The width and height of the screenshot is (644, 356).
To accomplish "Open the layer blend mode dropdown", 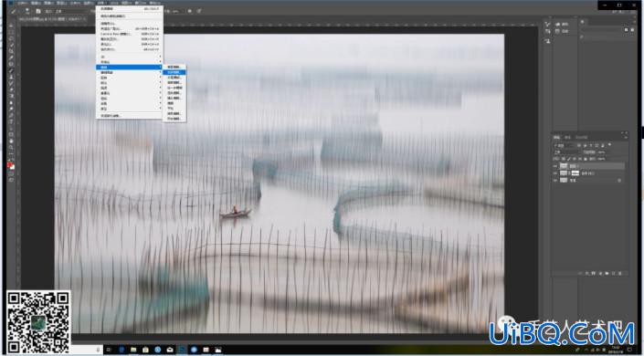I will click(x=565, y=152).
